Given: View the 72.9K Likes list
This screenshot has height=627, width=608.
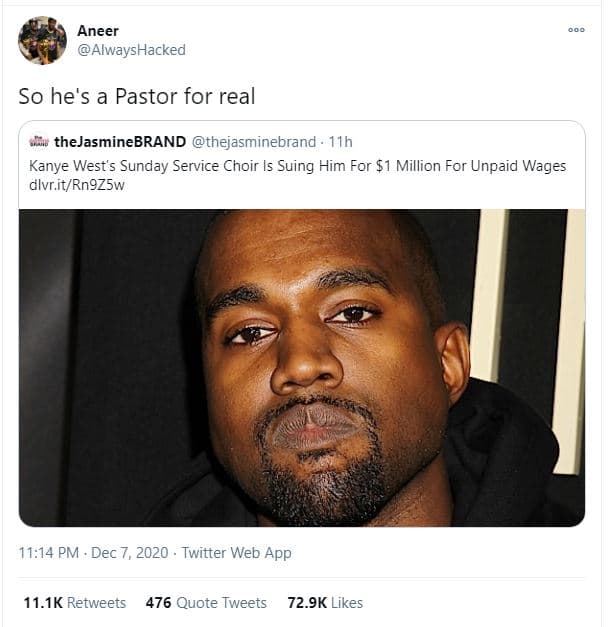Looking at the screenshot, I should tap(325, 603).
